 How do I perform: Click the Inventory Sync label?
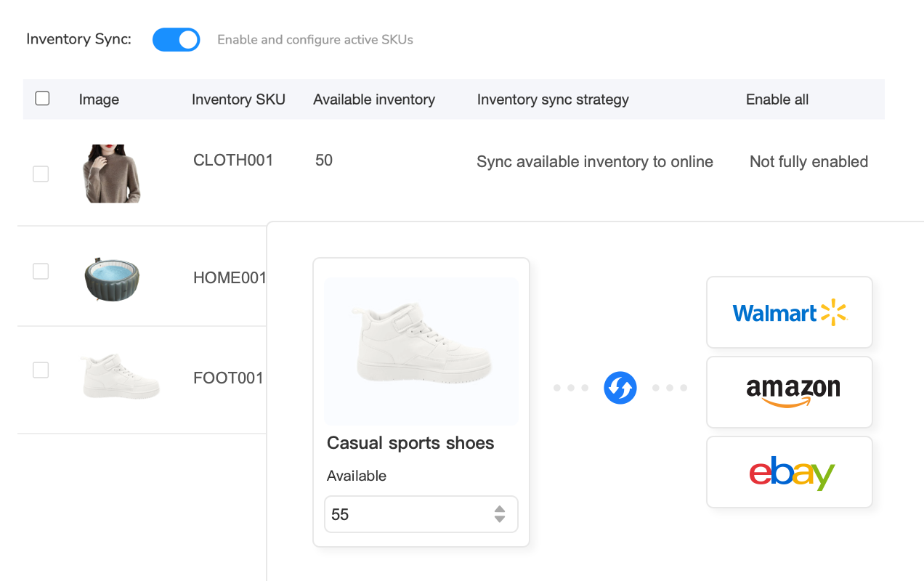click(78, 39)
